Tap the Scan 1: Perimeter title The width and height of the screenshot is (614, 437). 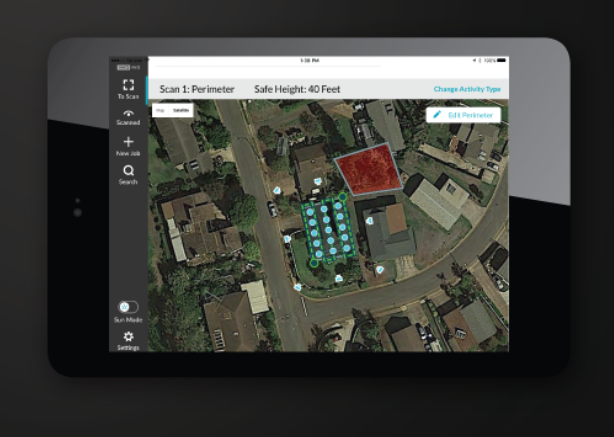click(x=196, y=89)
